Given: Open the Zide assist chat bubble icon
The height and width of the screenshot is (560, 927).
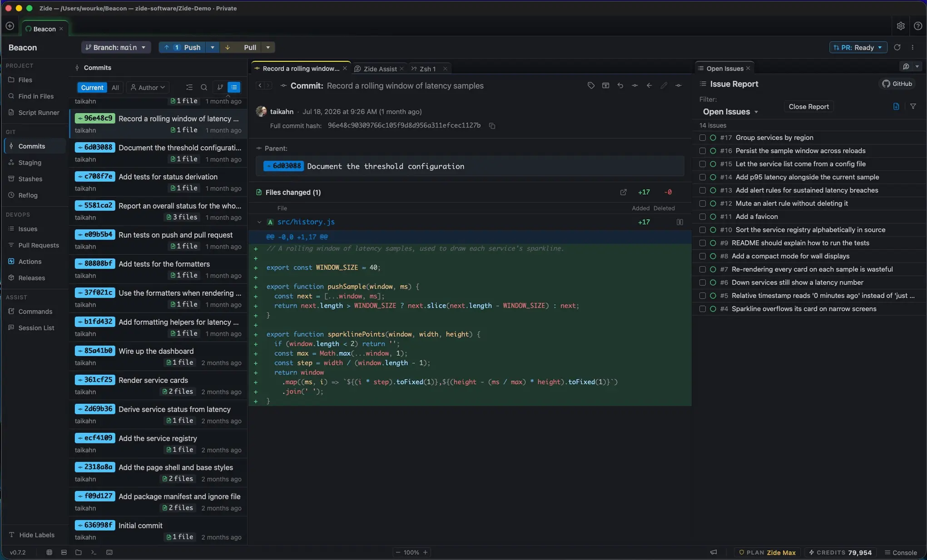Looking at the screenshot, I should pyautogui.click(x=906, y=67).
